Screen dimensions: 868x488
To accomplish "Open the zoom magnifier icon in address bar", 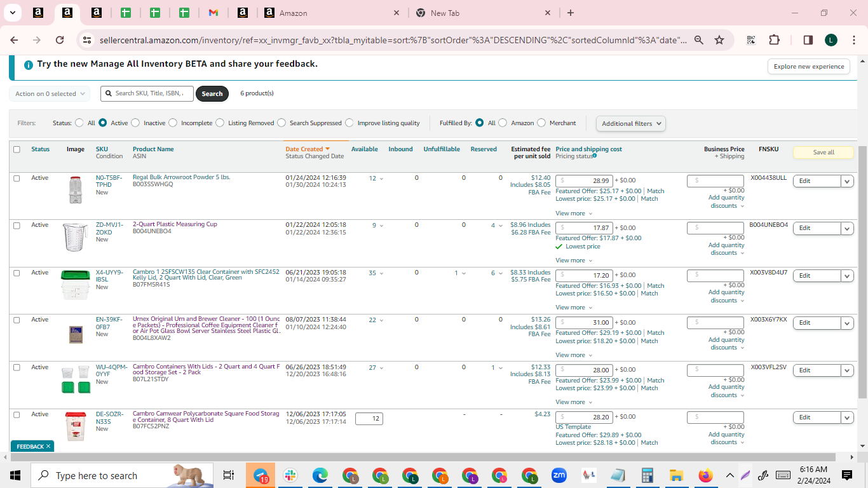I will 698,40.
